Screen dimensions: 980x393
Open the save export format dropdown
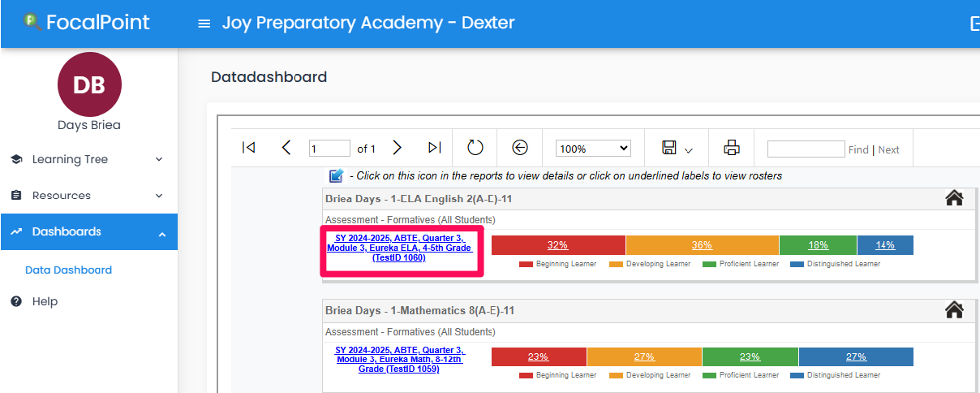(677, 149)
